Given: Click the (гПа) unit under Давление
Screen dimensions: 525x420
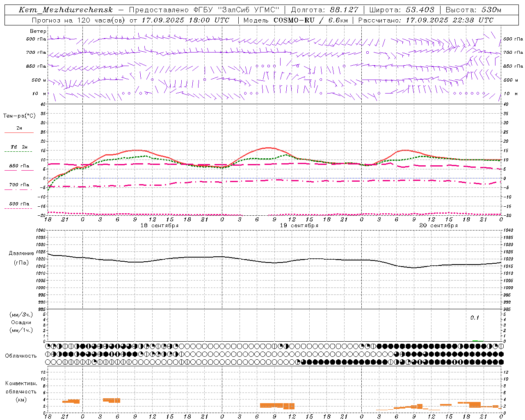Looking at the screenshot, I should 21,263.
